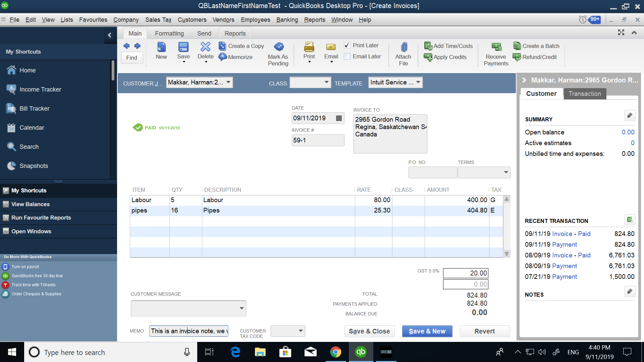Click Save & New button

(427, 331)
